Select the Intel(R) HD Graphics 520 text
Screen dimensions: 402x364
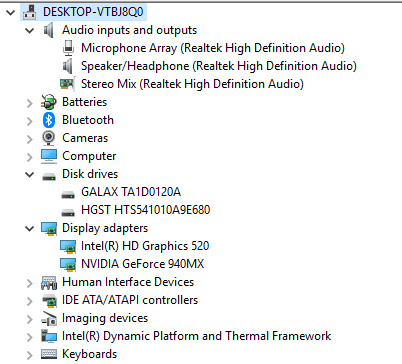coord(145,246)
